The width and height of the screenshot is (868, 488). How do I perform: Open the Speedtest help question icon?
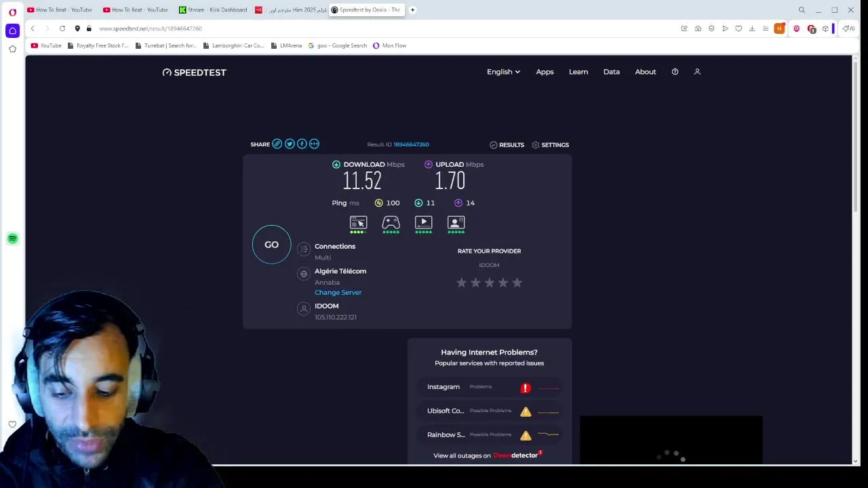pos(675,72)
